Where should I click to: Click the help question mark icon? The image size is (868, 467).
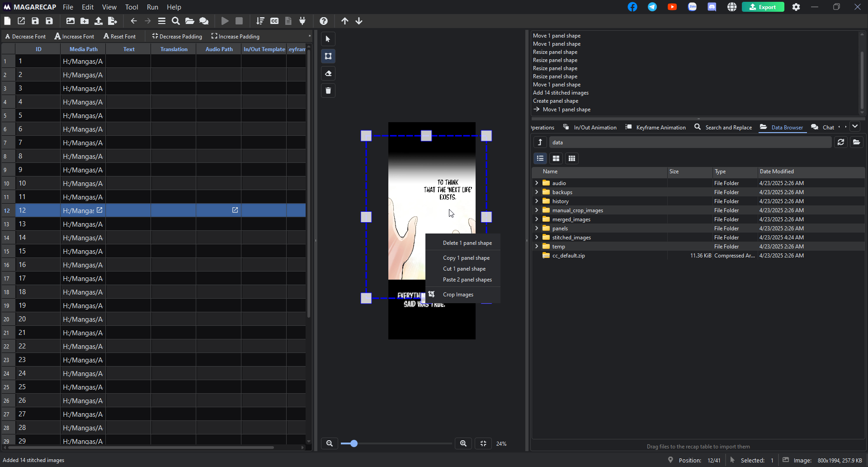[x=324, y=21]
